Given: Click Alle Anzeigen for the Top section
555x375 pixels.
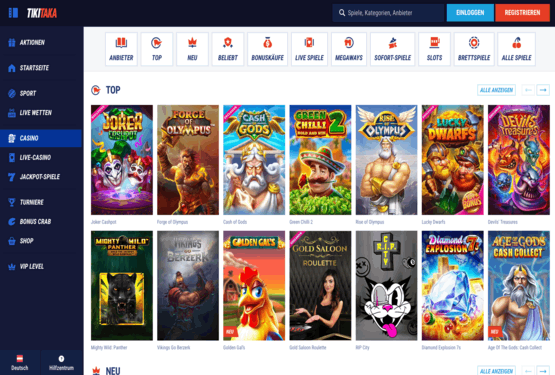Looking at the screenshot, I should (496, 90).
